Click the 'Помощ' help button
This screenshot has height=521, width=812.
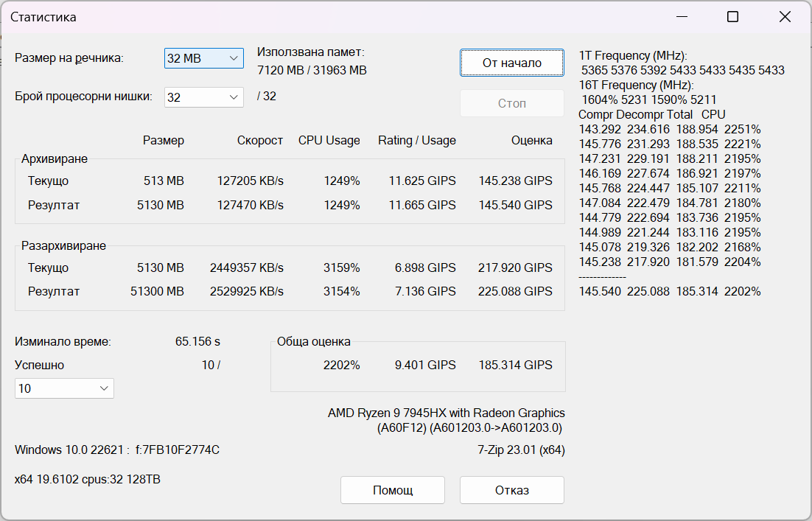393,490
